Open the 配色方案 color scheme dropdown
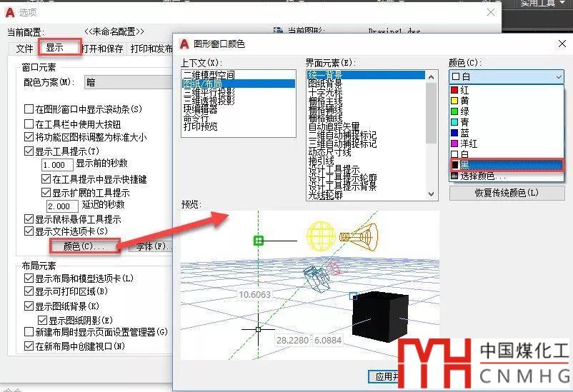The height and width of the screenshot is (392, 573). [128, 83]
